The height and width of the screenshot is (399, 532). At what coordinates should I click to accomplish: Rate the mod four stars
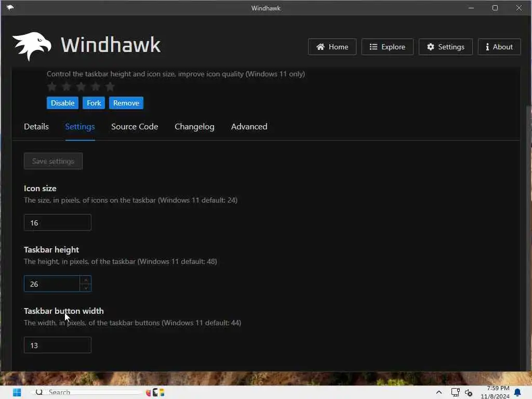tap(96, 87)
